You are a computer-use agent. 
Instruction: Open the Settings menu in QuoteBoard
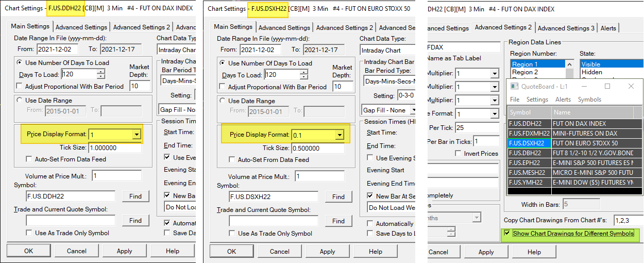tap(537, 100)
